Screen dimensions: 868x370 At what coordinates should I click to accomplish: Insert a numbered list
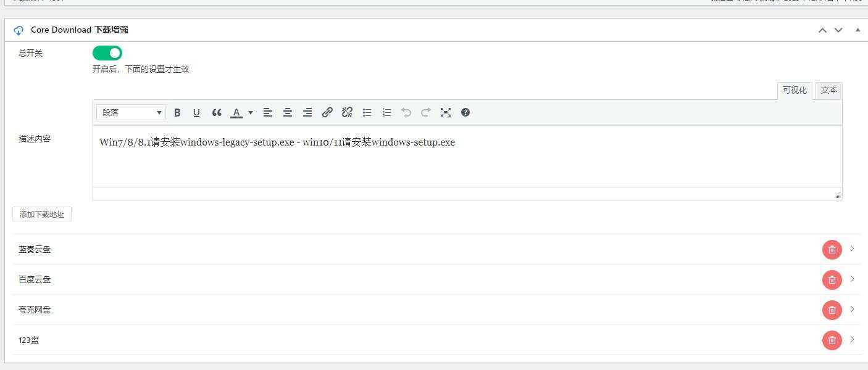tap(386, 112)
